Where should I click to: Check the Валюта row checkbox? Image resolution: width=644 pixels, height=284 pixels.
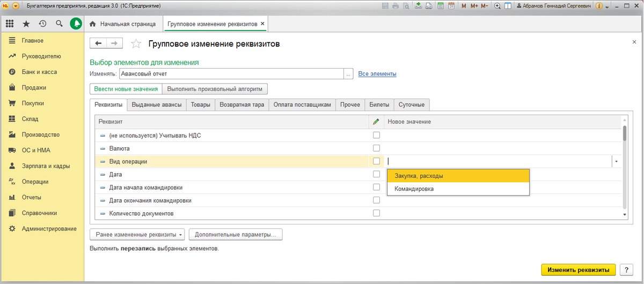(376, 148)
